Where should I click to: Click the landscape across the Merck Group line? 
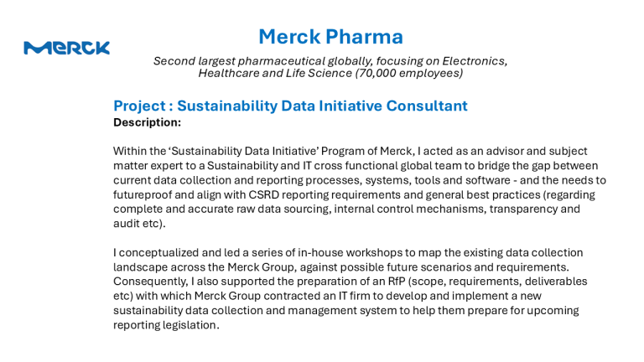(341, 266)
